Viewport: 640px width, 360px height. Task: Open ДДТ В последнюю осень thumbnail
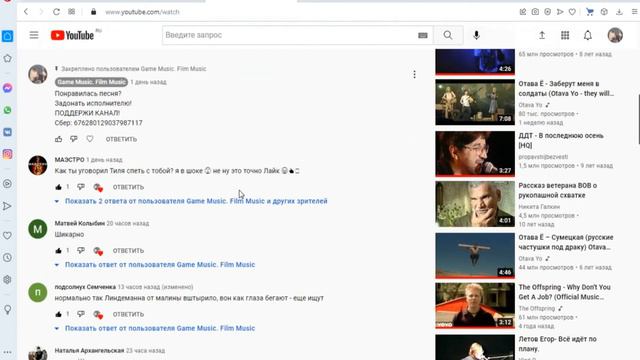[x=475, y=153]
